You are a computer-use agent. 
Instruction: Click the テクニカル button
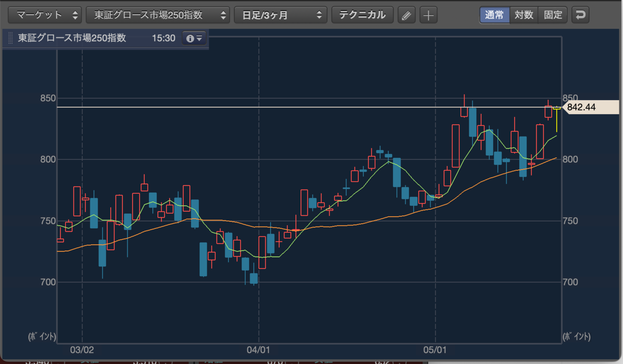[x=362, y=15]
